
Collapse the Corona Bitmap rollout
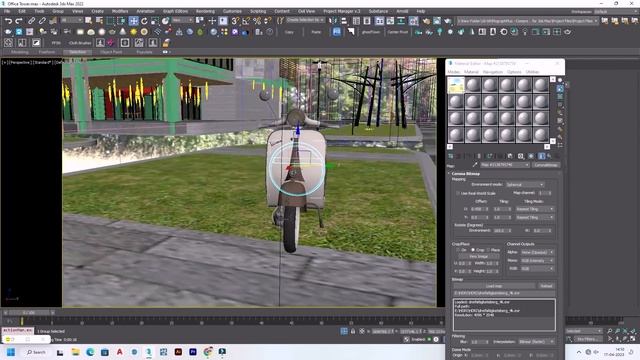465,174
